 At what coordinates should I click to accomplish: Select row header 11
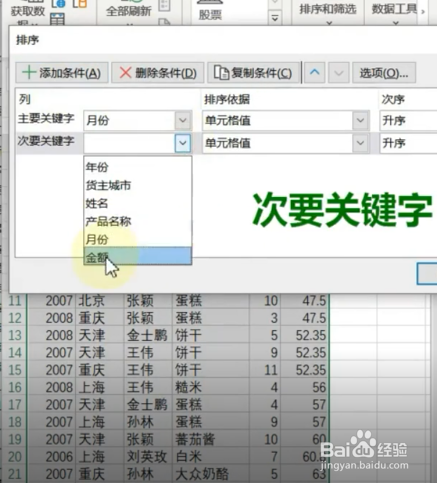tap(15, 301)
